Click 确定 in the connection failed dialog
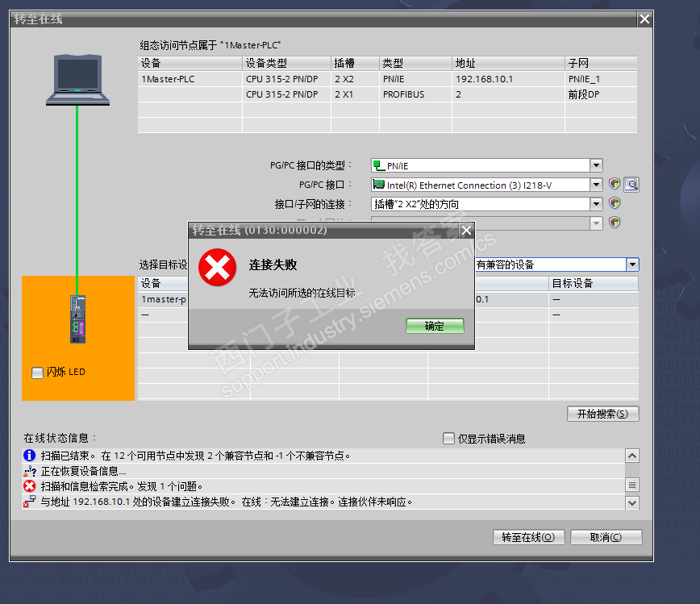The height and width of the screenshot is (604, 700). pos(435,326)
